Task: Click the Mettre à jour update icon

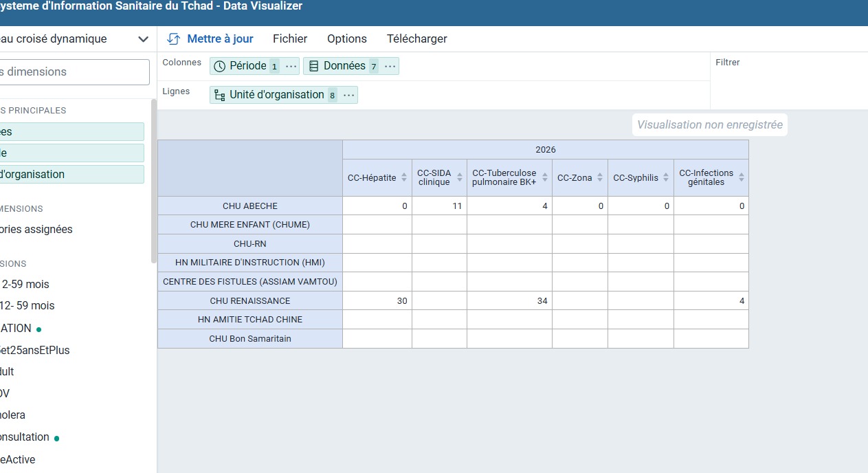Action: 174,39
